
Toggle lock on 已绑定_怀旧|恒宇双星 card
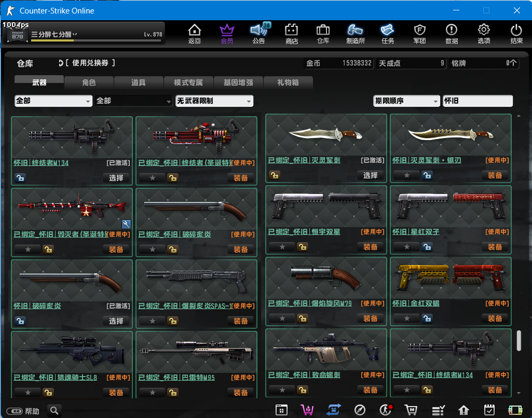pyautogui.click(x=302, y=247)
